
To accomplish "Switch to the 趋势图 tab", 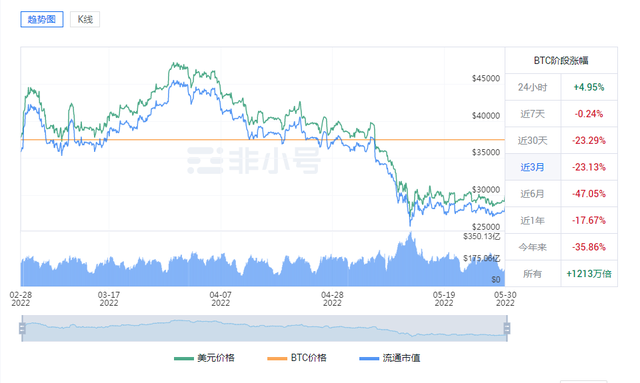I will click(x=42, y=19).
